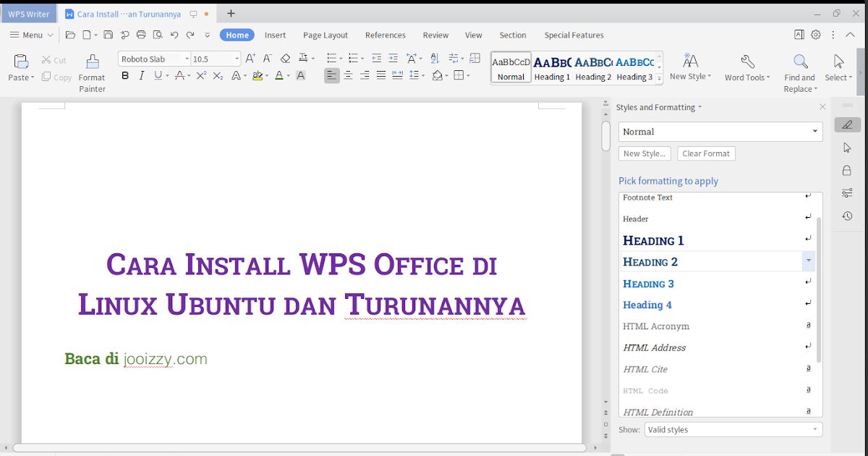Click the Format Painter tool
The image size is (868, 456).
pos(92,73)
